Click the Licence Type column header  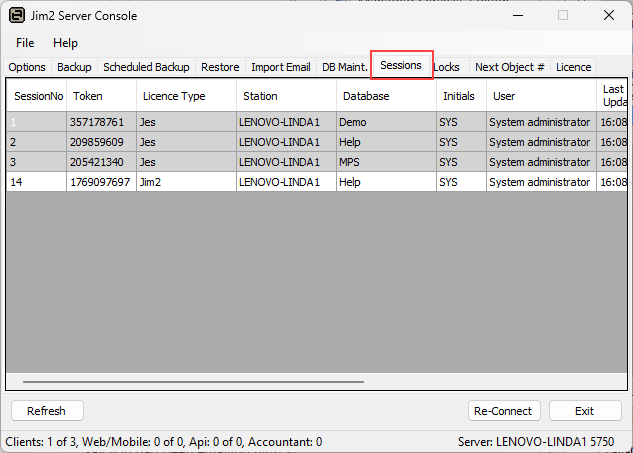coord(174,96)
